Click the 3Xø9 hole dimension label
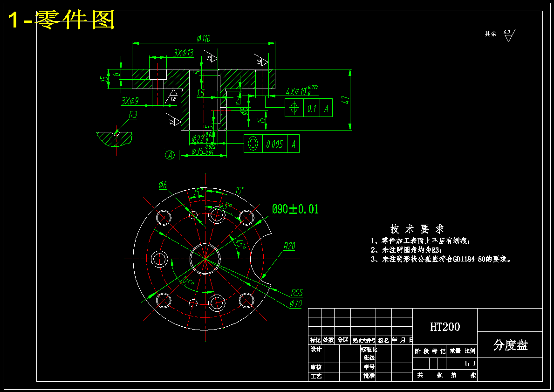Viewport: 554px width, 392px height. (130, 101)
